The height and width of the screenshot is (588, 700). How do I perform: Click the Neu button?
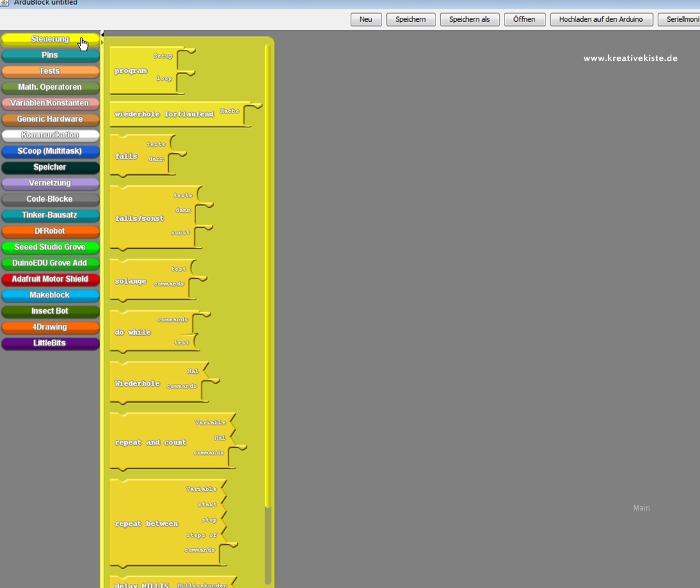(366, 19)
